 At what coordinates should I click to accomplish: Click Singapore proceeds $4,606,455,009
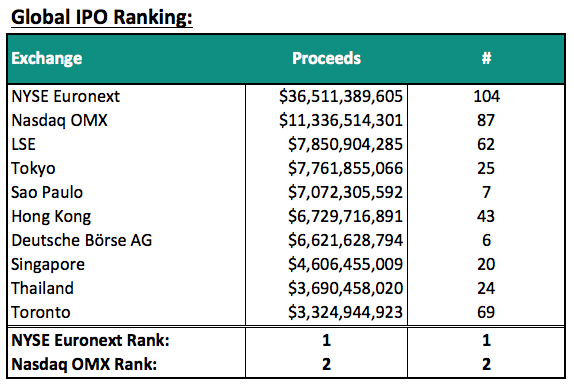[x=345, y=264]
